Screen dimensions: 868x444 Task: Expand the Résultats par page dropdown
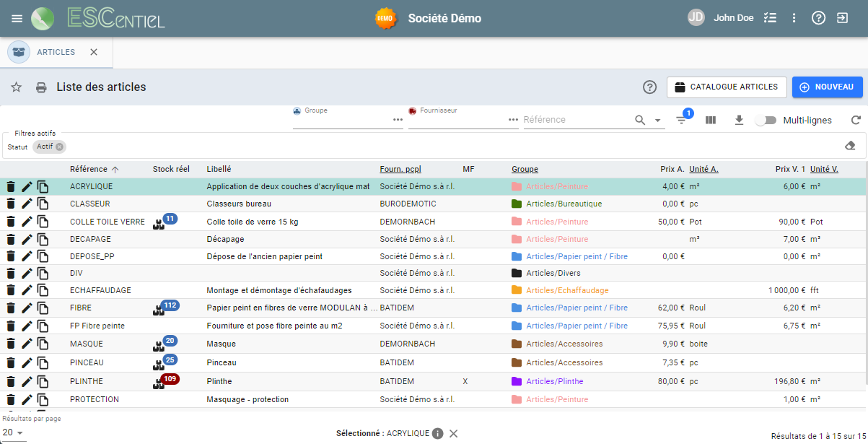(x=14, y=432)
